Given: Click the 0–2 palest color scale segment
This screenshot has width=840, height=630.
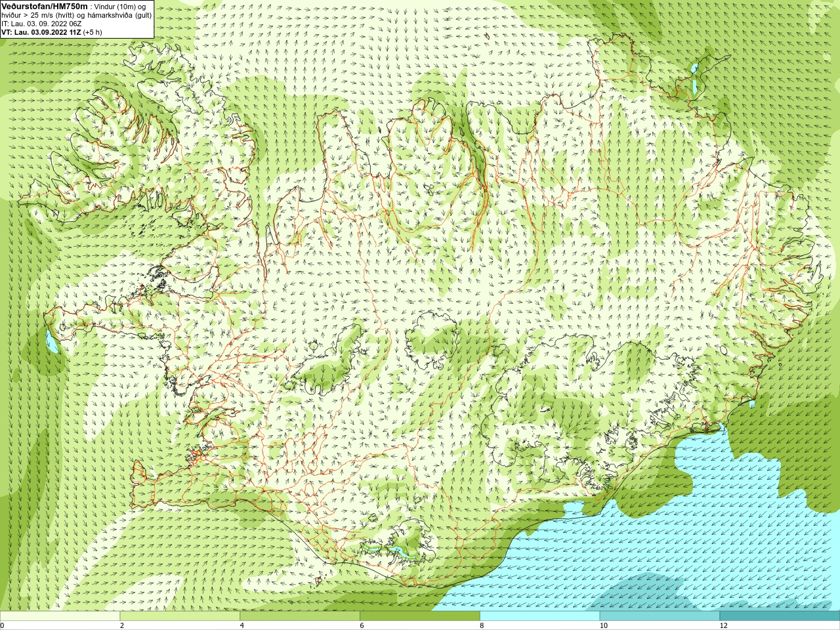Looking at the screenshot, I should coord(60,616).
